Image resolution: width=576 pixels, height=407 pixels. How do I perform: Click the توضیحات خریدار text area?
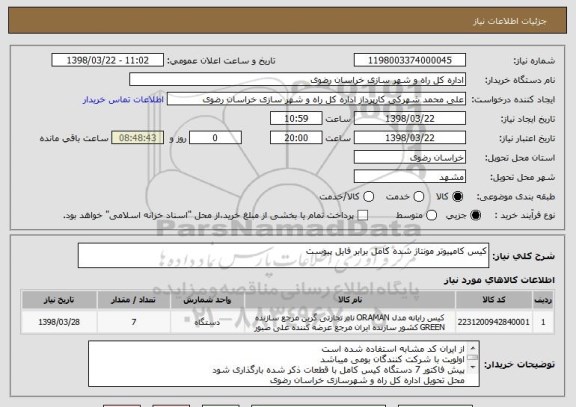click(284, 364)
